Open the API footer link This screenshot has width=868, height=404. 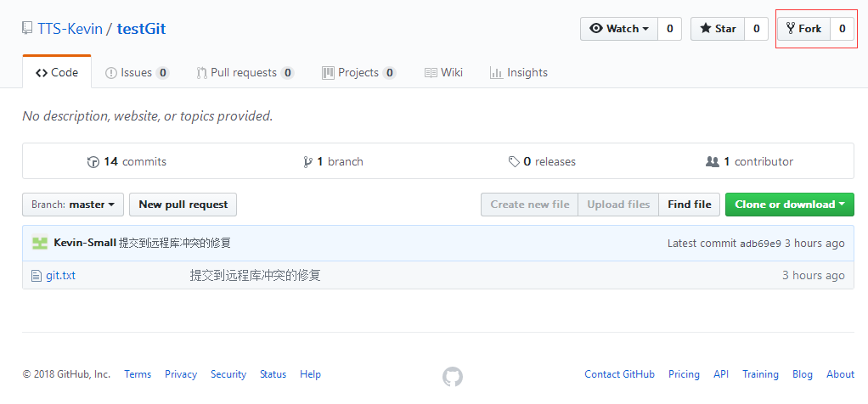[x=721, y=374]
